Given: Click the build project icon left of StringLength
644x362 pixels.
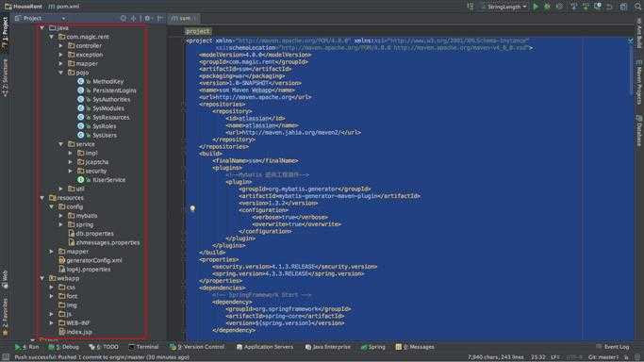Looking at the screenshot, I should (471, 7).
